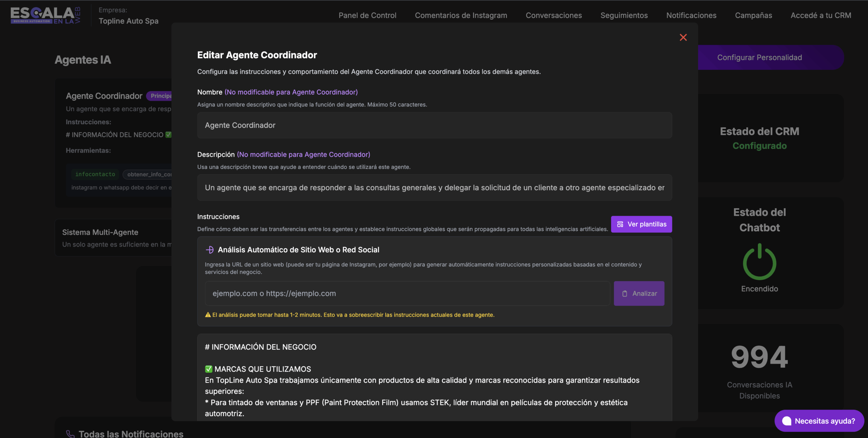This screenshot has height=438, width=868.
Task: Click the website URL input field
Action: coord(407,293)
